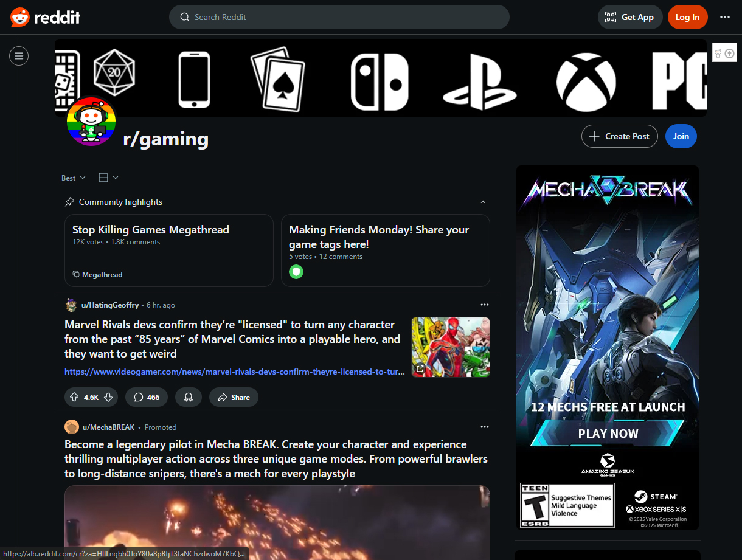Open the Reddit home logo
The image size is (742, 560).
[46, 17]
